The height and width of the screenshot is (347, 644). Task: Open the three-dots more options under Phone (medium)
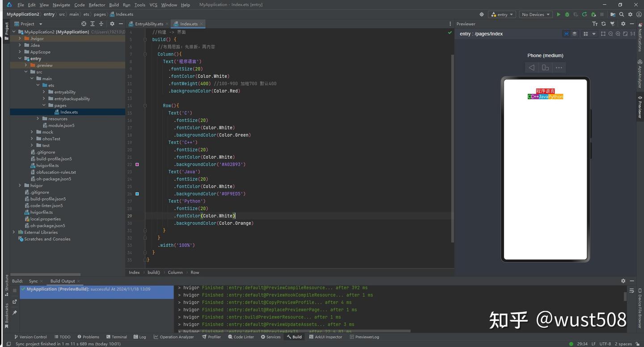[559, 68]
